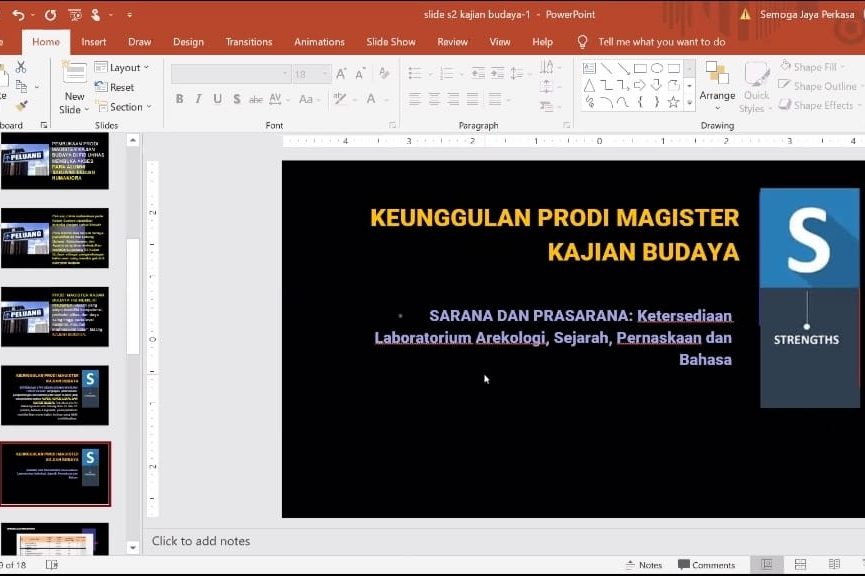Image resolution: width=865 pixels, height=576 pixels.
Task: Toggle Italic formatting
Action: (x=199, y=99)
